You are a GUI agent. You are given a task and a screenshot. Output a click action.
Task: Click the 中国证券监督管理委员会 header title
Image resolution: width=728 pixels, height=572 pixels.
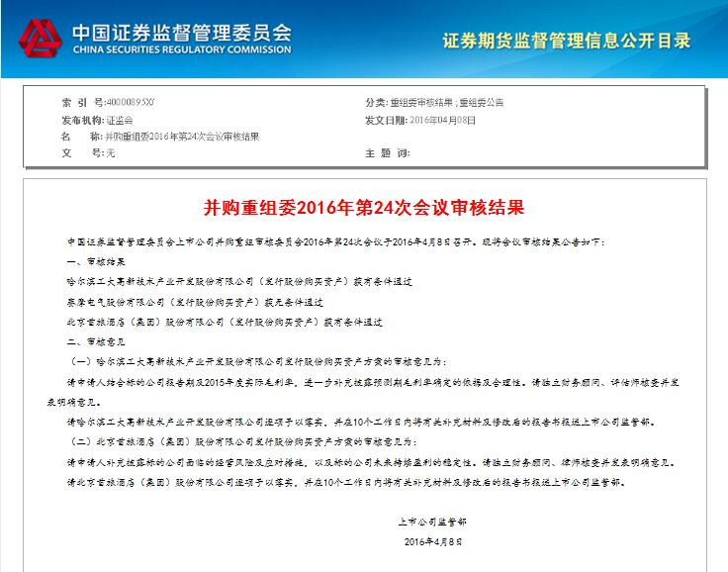coord(182,33)
